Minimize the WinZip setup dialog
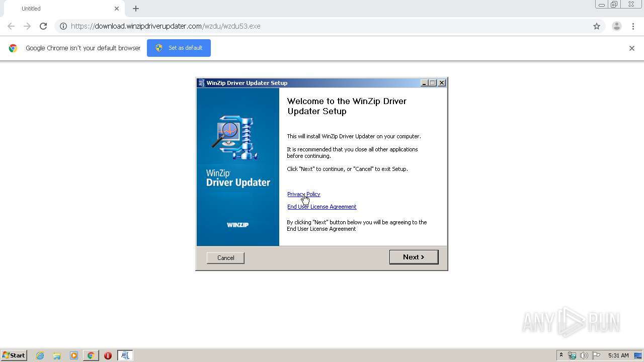Viewport: 644px width, 362px height. [424, 83]
